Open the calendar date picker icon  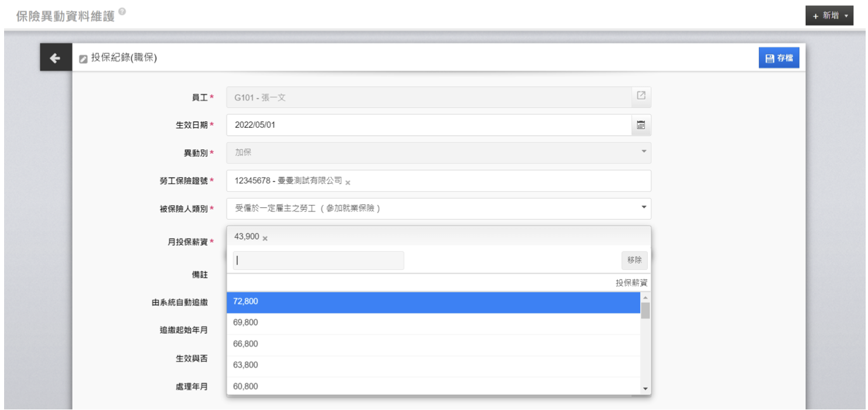click(x=641, y=125)
